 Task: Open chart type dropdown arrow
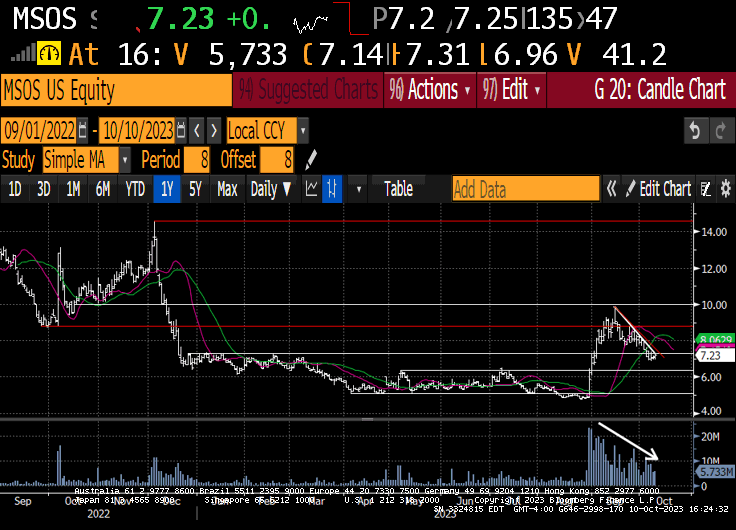[x=359, y=189]
